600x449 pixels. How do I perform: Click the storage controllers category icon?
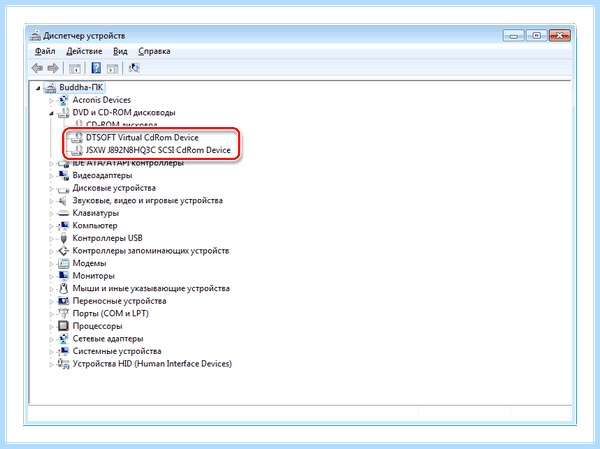click(63, 251)
